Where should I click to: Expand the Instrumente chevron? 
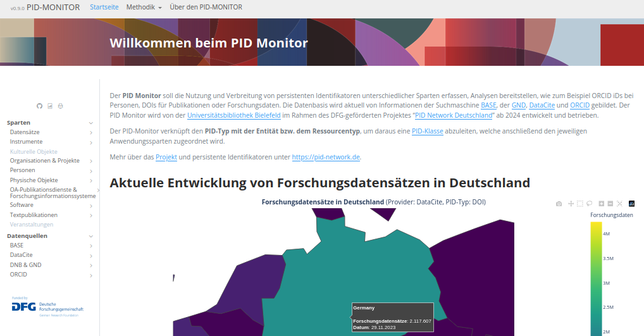coord(91,142)
